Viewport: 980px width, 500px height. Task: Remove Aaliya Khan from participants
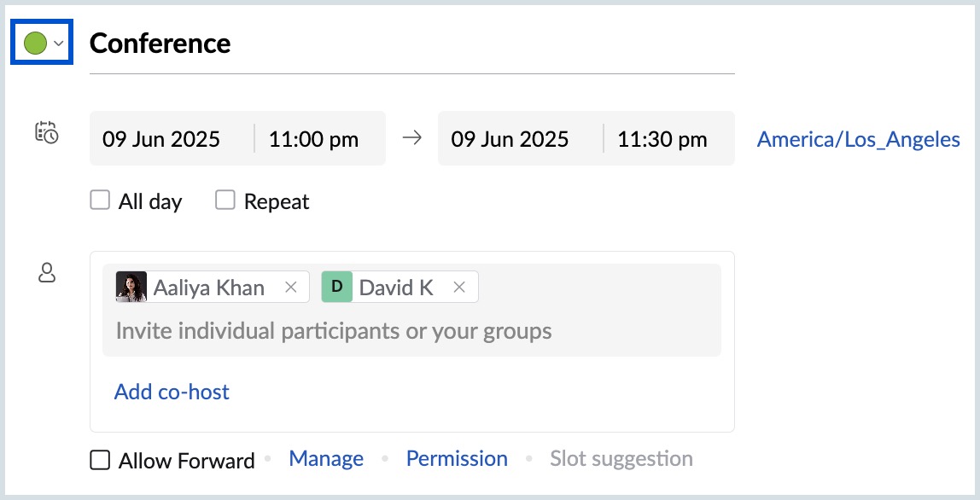290,287
